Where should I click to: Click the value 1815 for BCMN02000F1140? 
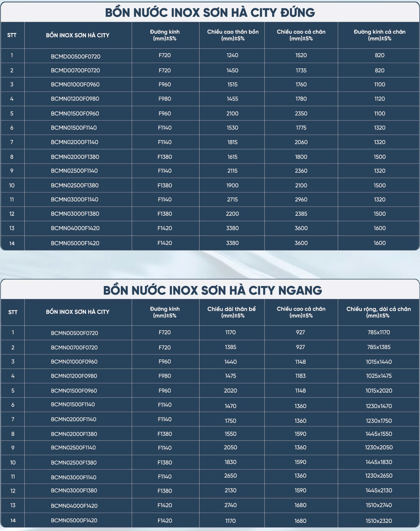coord(232,142)
